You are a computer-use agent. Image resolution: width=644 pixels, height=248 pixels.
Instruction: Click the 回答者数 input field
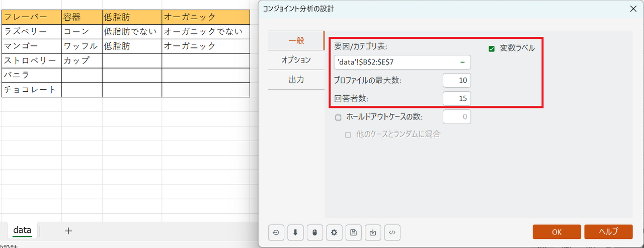coord(456,99)
